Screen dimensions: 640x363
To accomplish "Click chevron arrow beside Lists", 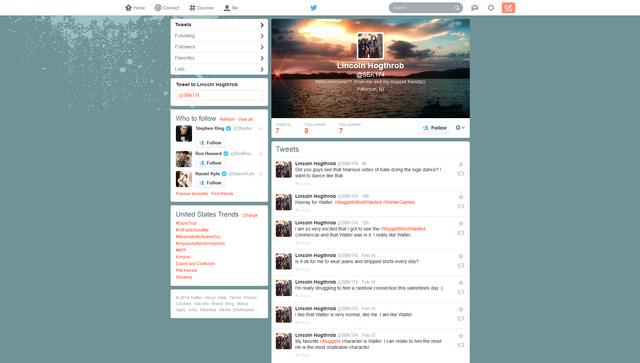I will coord(262,69).
